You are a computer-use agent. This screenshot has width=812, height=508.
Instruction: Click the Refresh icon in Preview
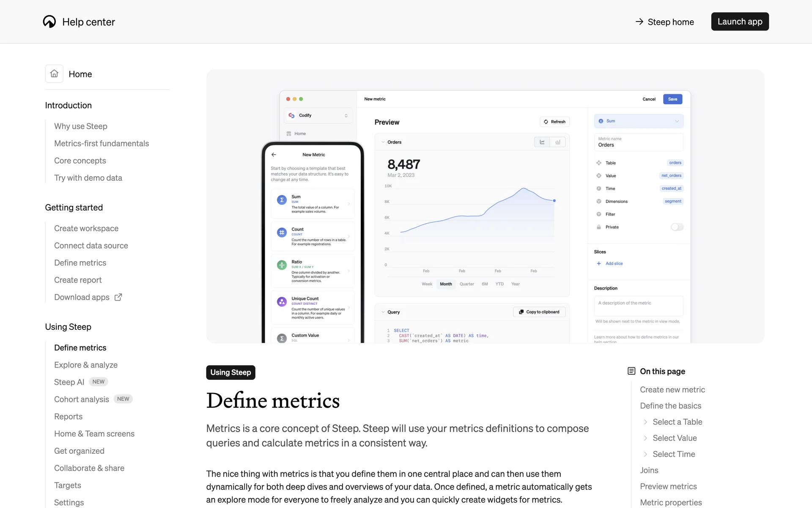(x=546, y=122)
